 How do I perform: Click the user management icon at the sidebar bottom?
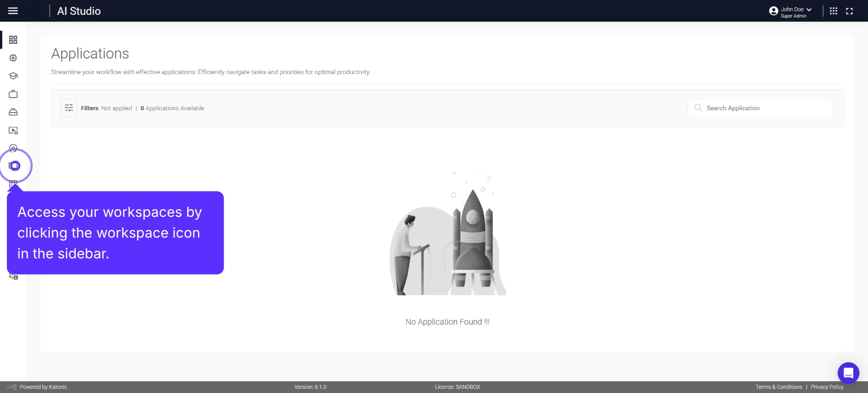[14, 276]
